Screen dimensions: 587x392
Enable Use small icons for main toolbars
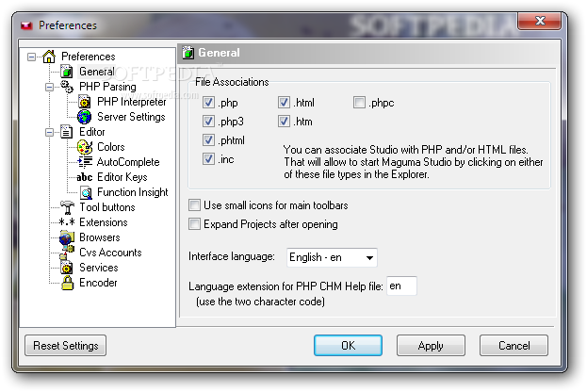pyautogui.click(x=194, y=204)
